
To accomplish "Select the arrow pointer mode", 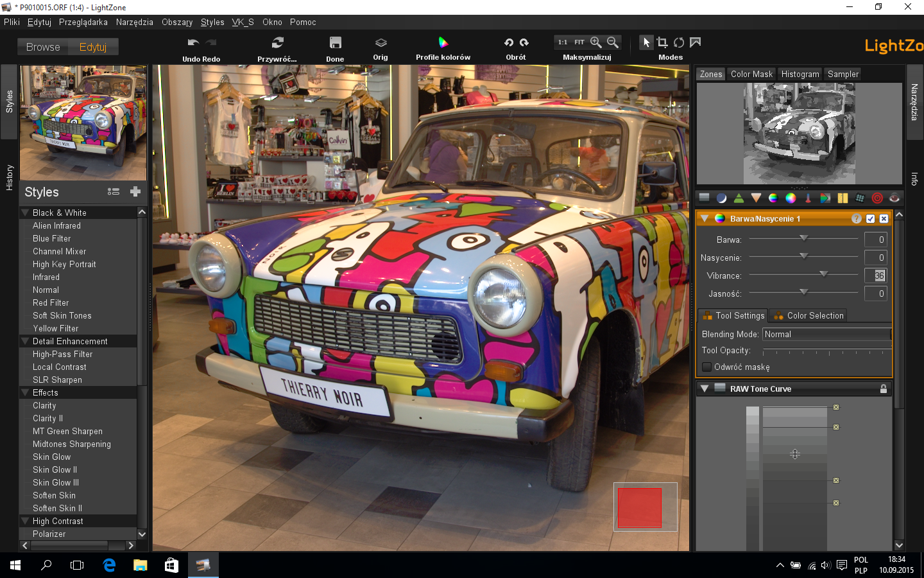I will point(646,42).
